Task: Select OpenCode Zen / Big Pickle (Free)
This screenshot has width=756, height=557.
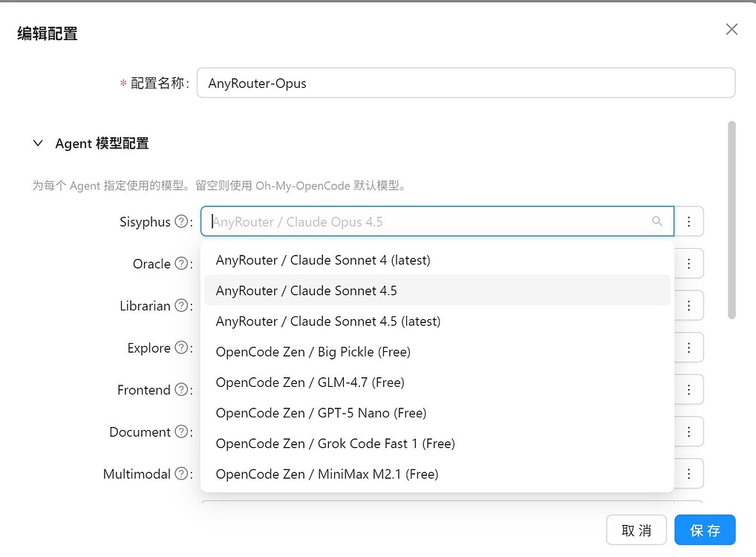Action: point(437,351)
